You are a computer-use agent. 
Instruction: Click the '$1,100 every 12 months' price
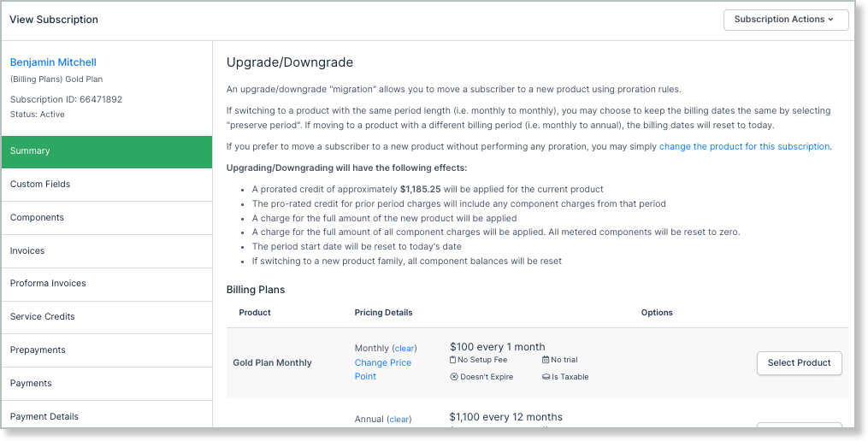[506, 417]
